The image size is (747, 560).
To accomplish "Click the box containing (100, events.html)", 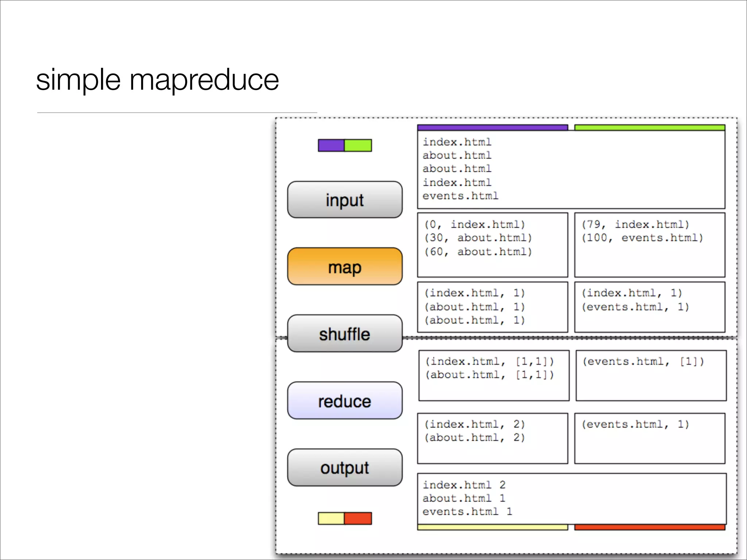I will pyautogui.click(x=650, y=245).
